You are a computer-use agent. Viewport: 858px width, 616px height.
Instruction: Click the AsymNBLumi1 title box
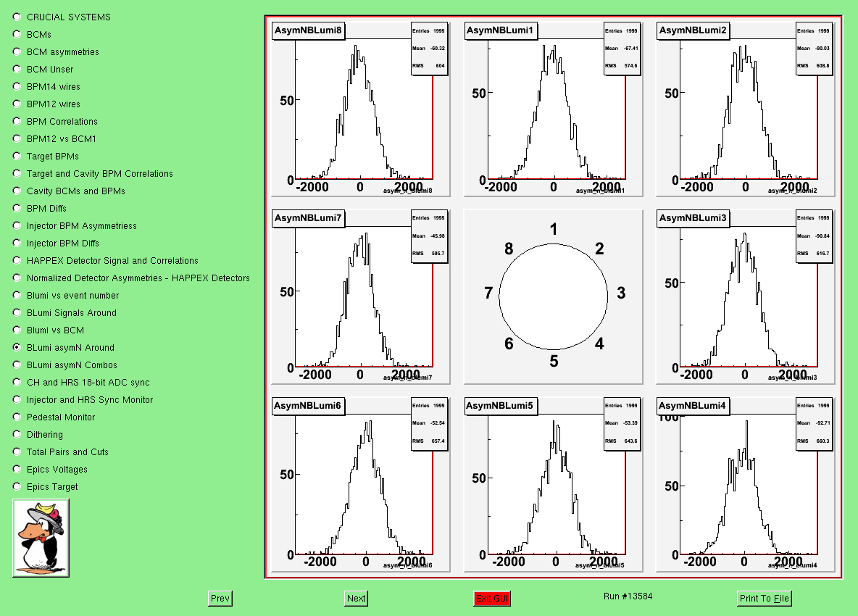tap(501, 30)
